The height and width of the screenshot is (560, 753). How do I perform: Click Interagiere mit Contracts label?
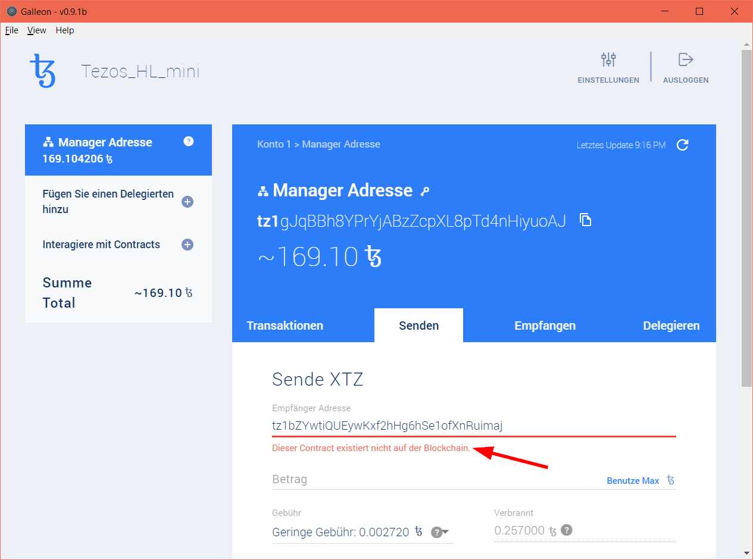[x=101, y=245]
